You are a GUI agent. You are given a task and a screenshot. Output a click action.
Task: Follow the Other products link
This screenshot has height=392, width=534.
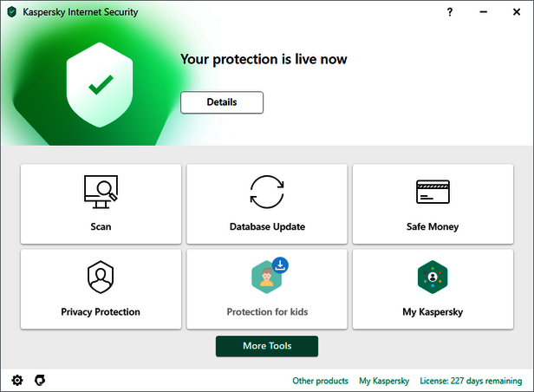pyautogui.click(x=320, y=381)
